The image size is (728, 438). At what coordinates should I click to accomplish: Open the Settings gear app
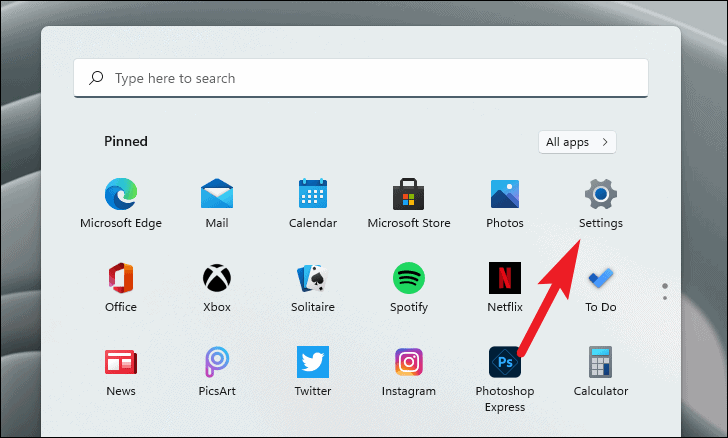(600, 203)
